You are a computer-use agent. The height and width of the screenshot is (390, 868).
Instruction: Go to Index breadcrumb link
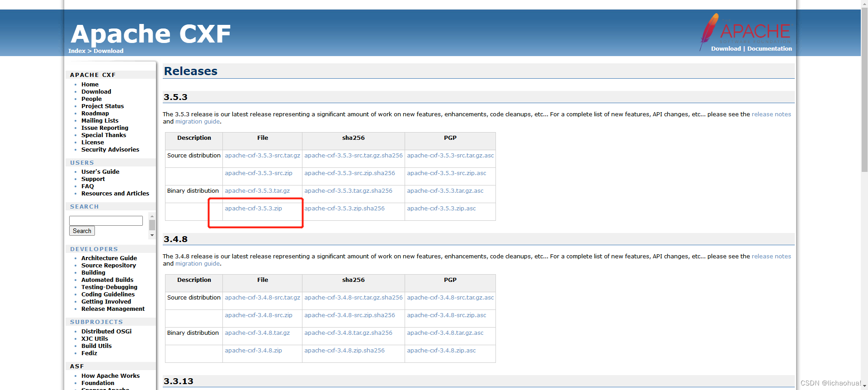pyautogui.click(x=77, y=51)
